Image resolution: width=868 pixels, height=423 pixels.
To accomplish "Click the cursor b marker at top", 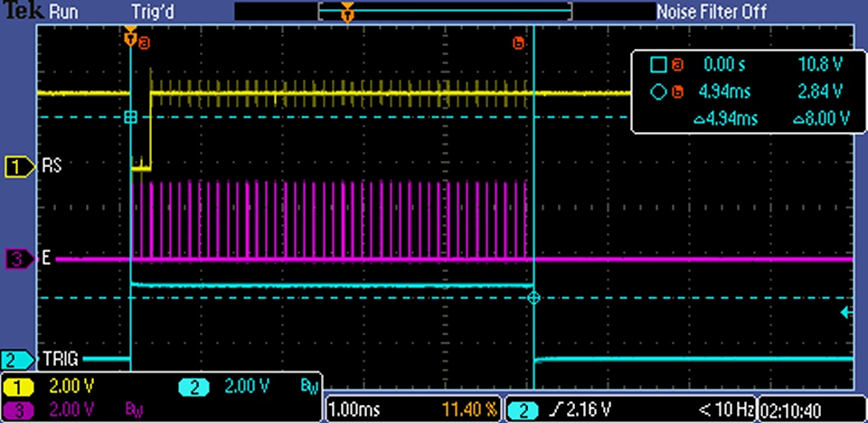I will pos(518,42).
